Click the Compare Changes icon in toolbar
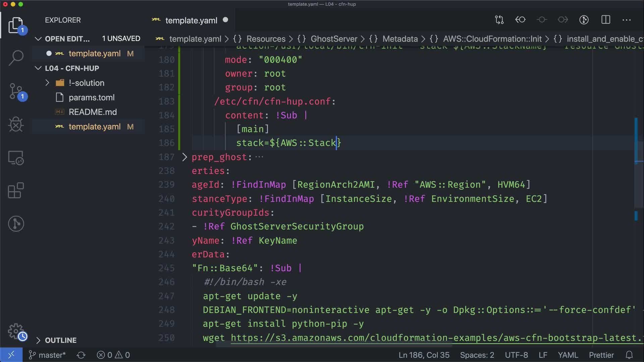The width and height of the screenshot is (644, 362). tap(499, 20)
